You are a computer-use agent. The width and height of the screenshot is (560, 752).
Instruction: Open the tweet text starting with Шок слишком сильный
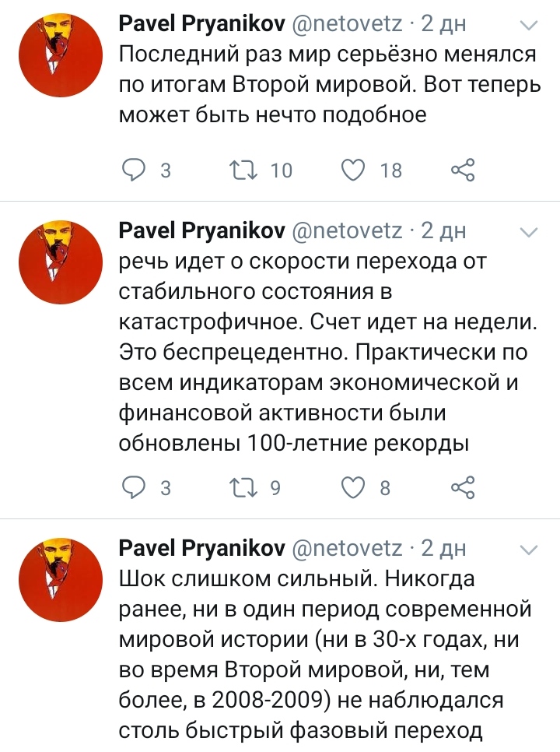[325, 655]
